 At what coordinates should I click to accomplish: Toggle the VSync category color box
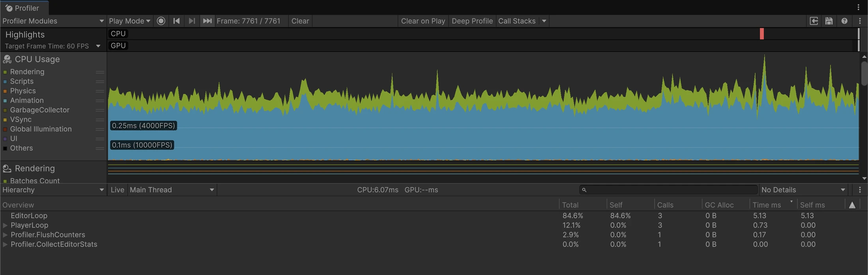point(5,120)
